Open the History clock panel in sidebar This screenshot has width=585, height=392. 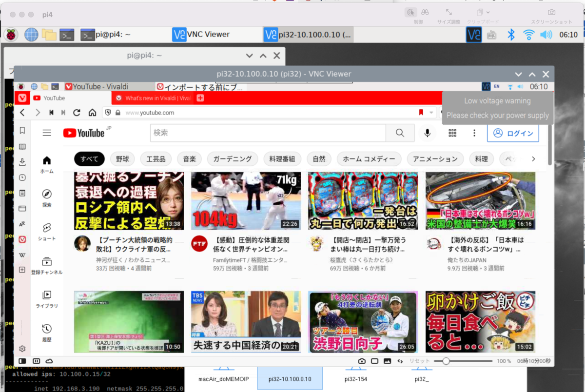click(22, 177)
